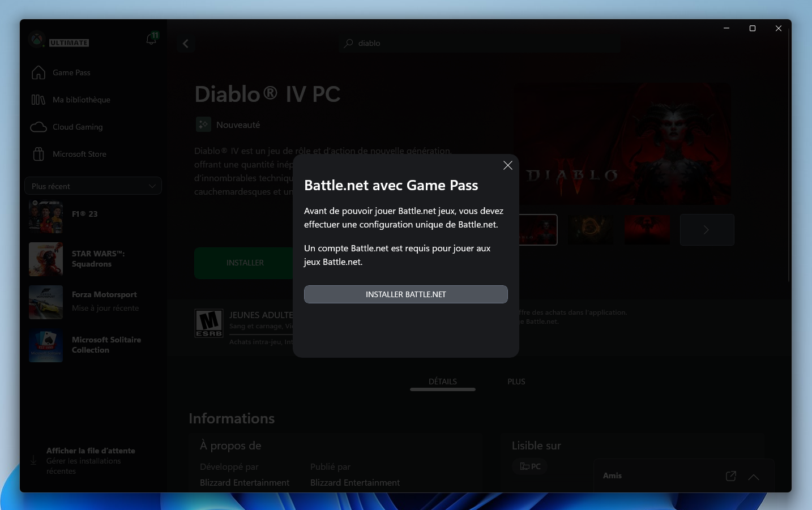
Task: Click the large Diablo hero image
Action: click(x=623, y=144)
